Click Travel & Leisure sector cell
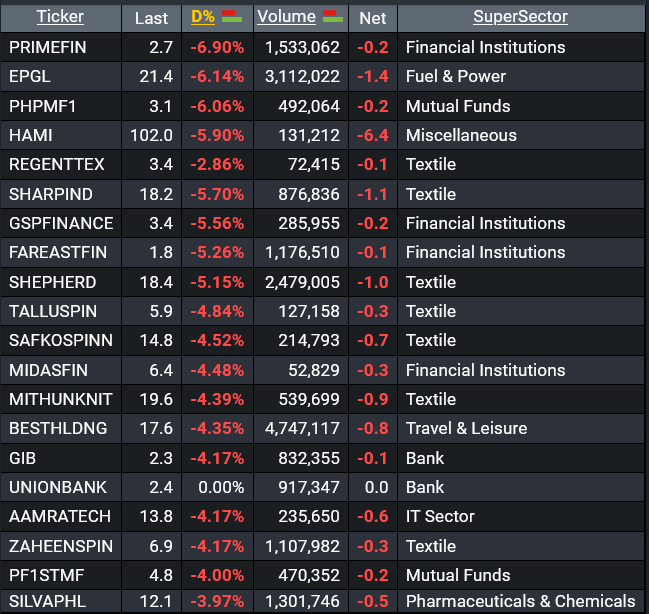The height and width of the screenshot is (614, 649). [466, 428]
